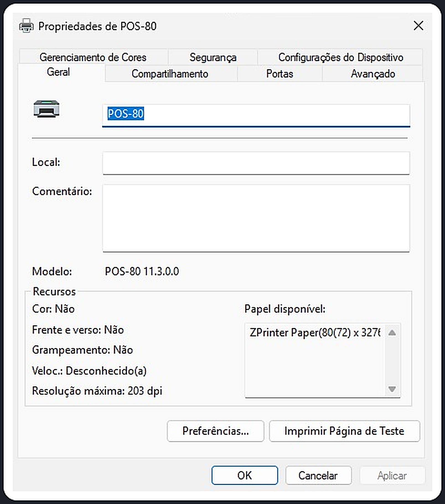The width and height of the screenshot is (445, 504).
Task: Click paper list scroll down arrow
Action: pyautogui.click(x=392, y=389)
